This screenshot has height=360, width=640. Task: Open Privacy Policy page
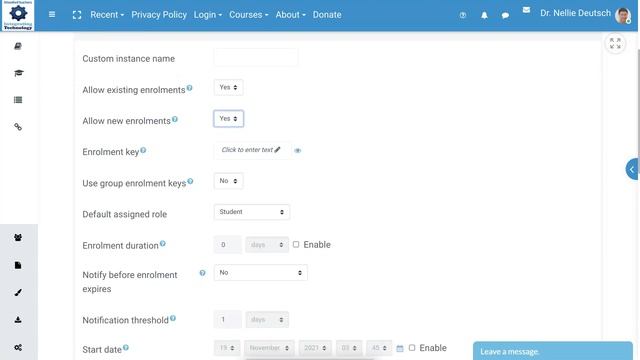click(x=159, y=15)
